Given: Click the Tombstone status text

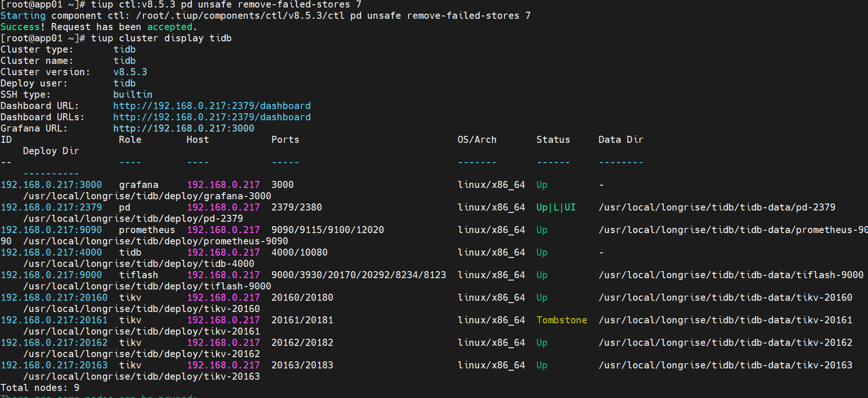Looking at the screenshot, I should pyautogui.click(x=561, y=320).
